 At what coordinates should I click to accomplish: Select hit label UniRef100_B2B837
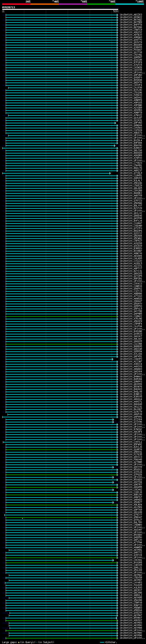point(131,148)
